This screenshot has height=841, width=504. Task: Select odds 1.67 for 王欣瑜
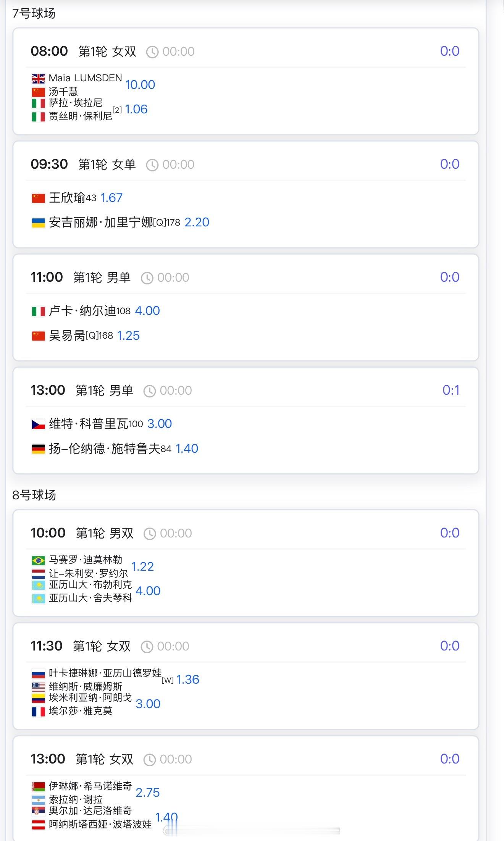111,198
